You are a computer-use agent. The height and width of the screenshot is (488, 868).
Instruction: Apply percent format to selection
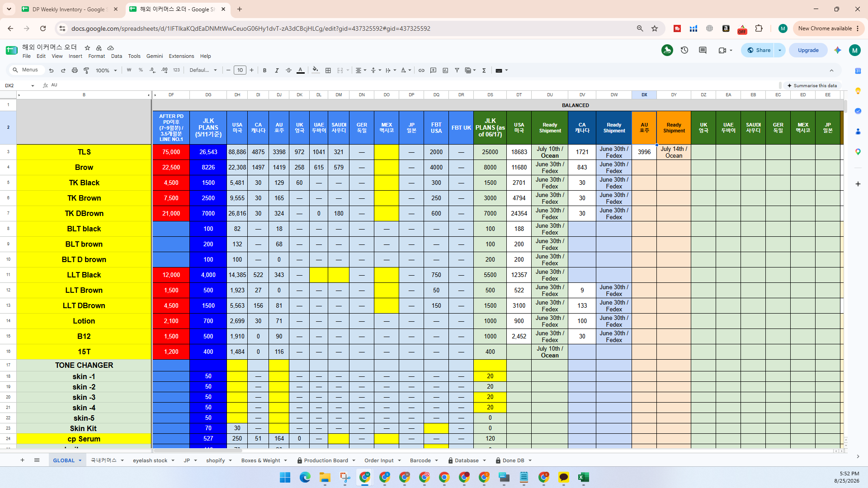point(141,70)
